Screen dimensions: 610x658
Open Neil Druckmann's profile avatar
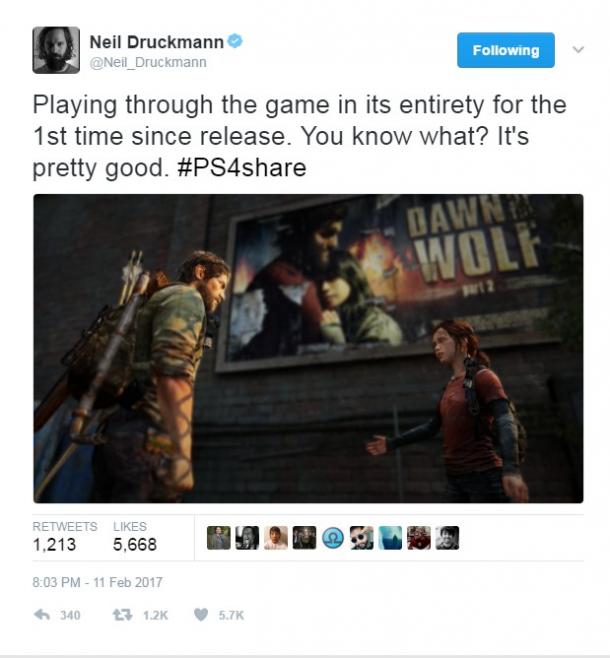[x=56, y=50]
